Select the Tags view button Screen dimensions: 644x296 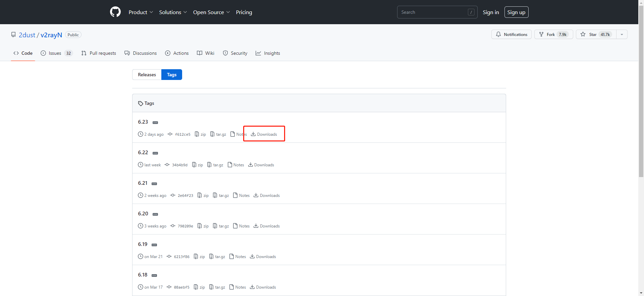point(172,75)
